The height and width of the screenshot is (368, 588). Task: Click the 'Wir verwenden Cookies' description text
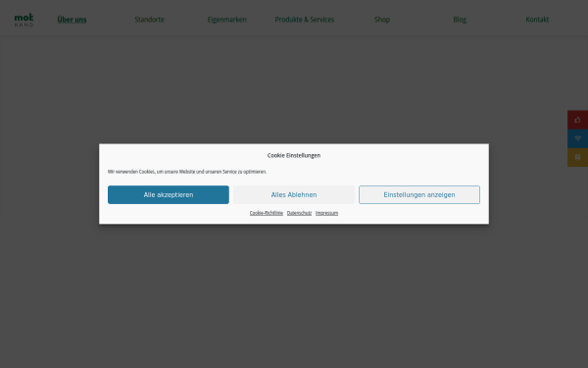coord(187,172)
